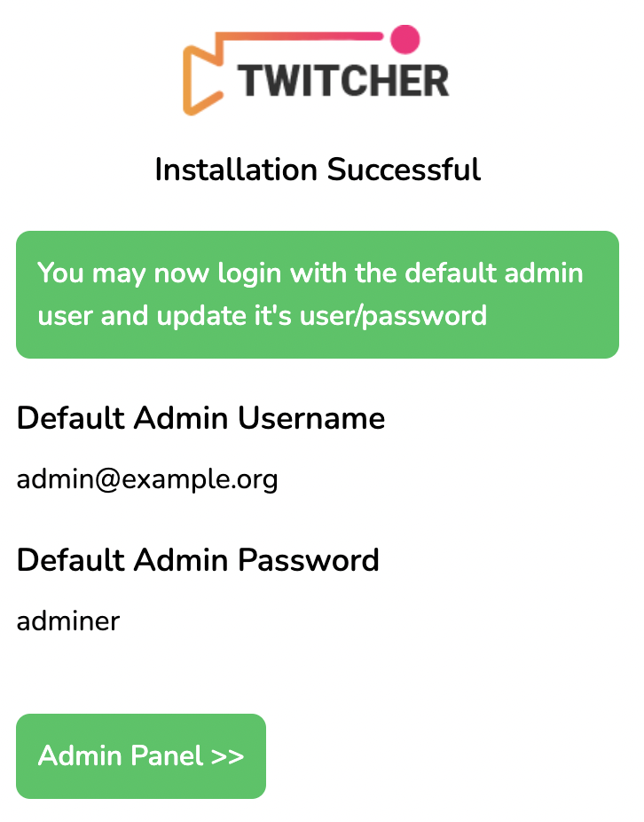644x822 pixels.
Task: Click the TWITCHER wordmark text
Action: [343, 81]
